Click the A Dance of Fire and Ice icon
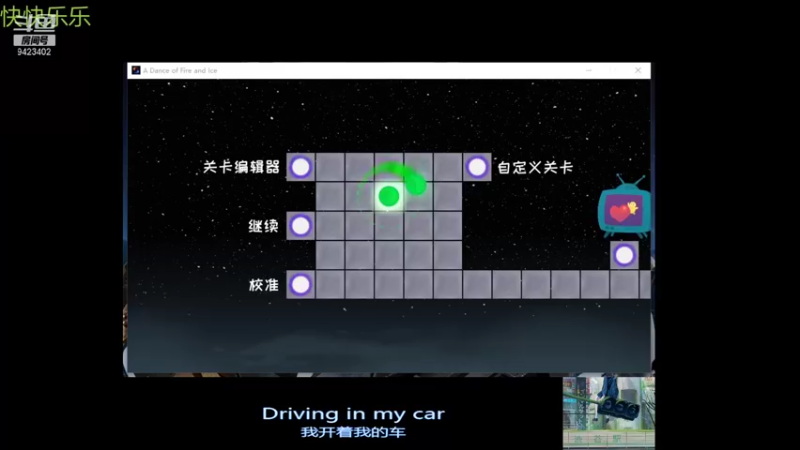The height and width of the screenshot is (450, 800). pyautogui.click(x=136, y=70)
